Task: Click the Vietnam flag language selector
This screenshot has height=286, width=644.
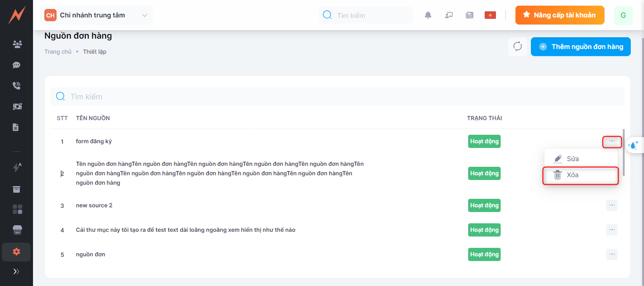Action: [x=490, y=15]
